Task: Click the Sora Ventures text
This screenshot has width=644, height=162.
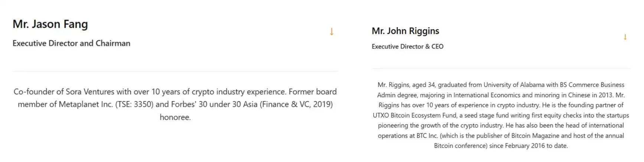Action: pos(89,92)
